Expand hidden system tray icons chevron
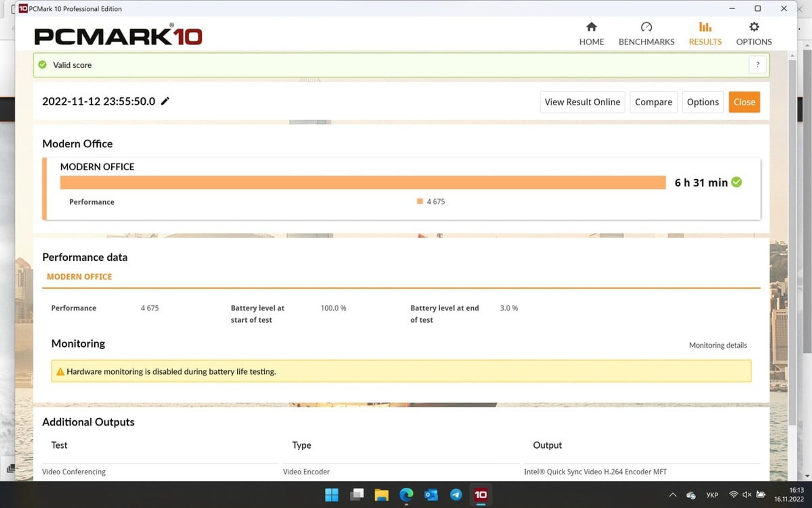The image size is (812, 508). click(672, 494)
